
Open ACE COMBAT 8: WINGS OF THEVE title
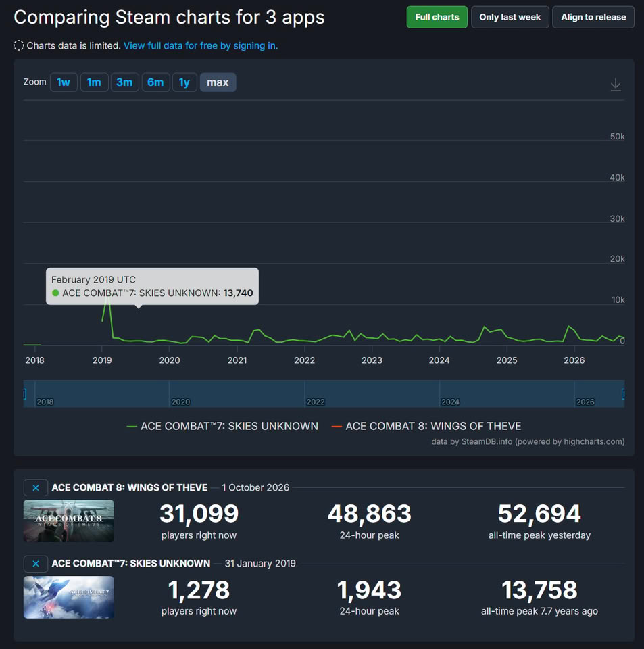tap(130, 487)
